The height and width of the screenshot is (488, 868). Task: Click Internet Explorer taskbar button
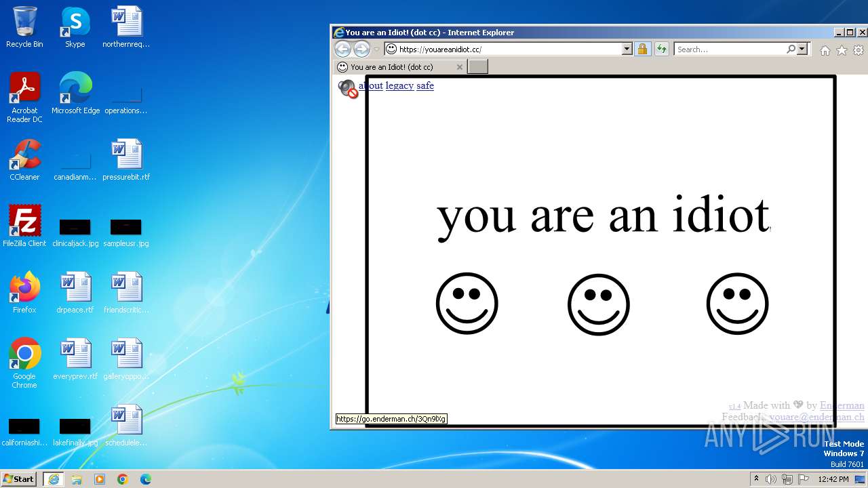tap(54, 479)
